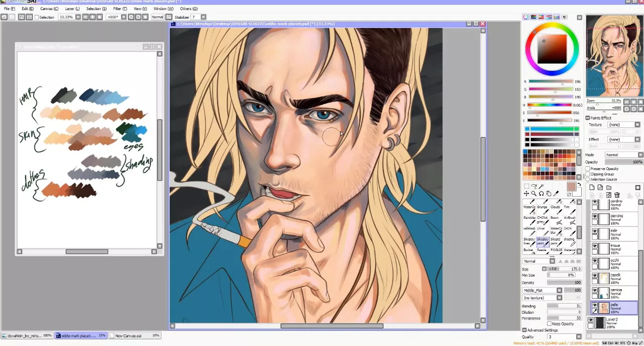
Task: Delete the selected layer with trash icon
Action: (x=617, y=195)
